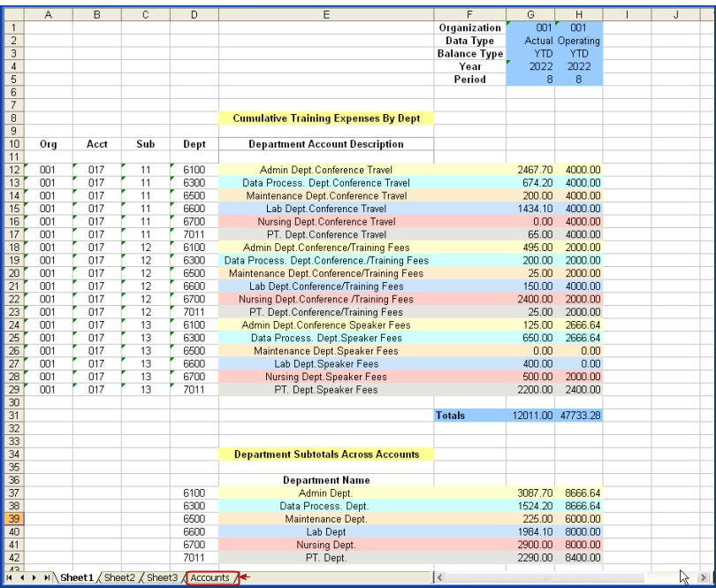The width and height of the screenshot is (716, 588).
Task: Switch to Sheet3 tab
Action: [x=162, y=578]
